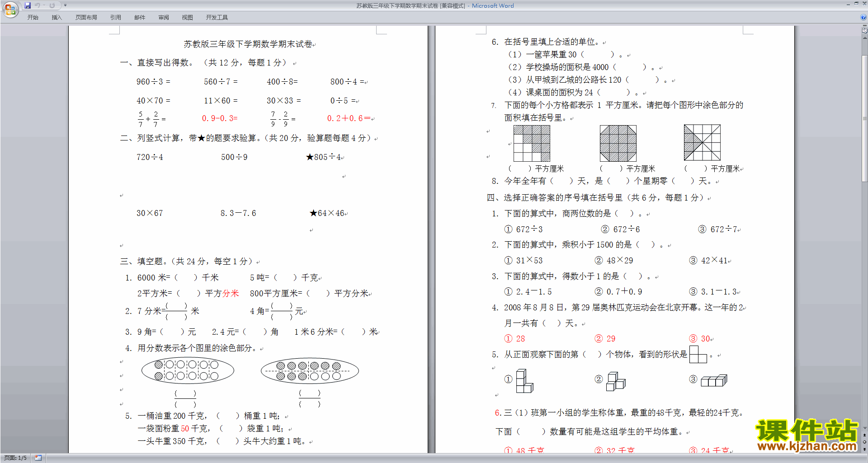Click the red text 0.2+0.6=
This screenshot has height=463, width=868.
click(x=349, y=118)
